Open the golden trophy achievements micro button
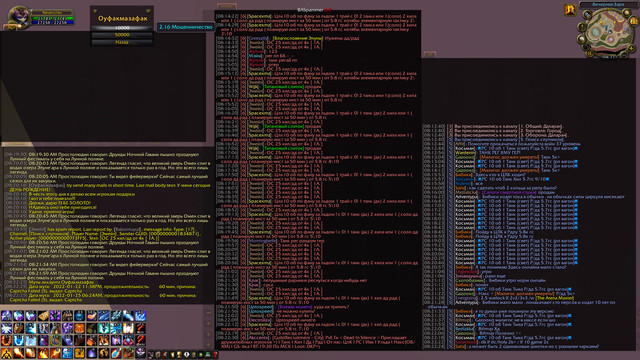 click(179, 355)
